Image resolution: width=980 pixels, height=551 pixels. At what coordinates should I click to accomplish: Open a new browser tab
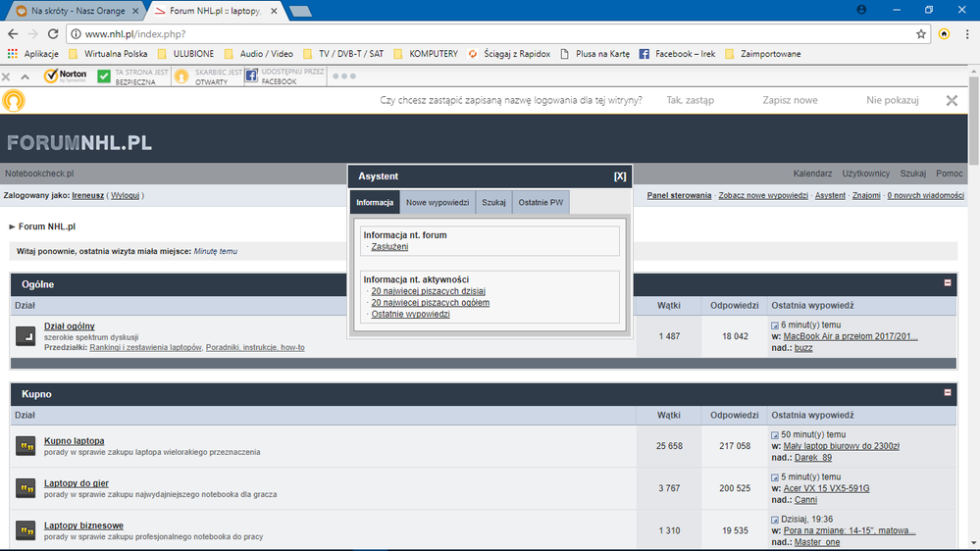click(300, 11)
